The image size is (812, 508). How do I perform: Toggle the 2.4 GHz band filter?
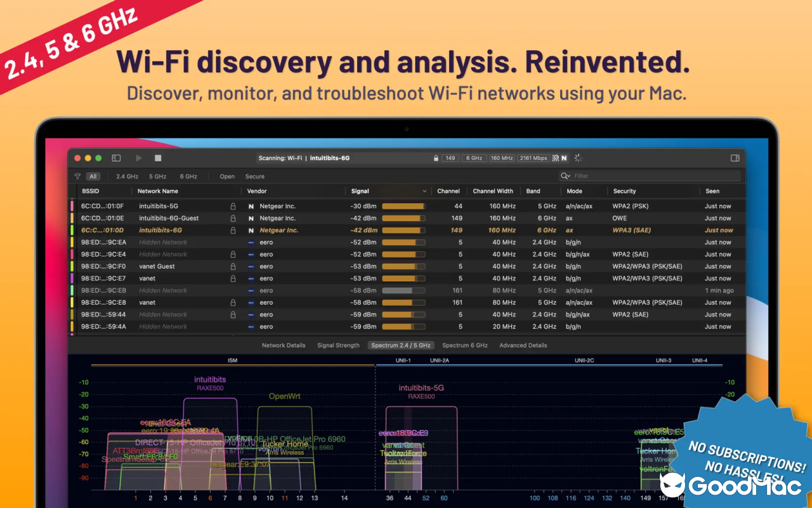pyautogui.click(x=128, y=177)
